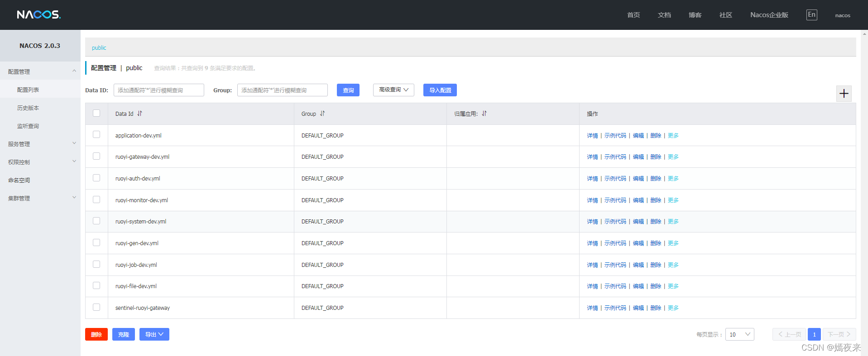Go to 首页 in top navigation
Image resolution: width=868 pixels, height=356 pixels.
(633, 15)
